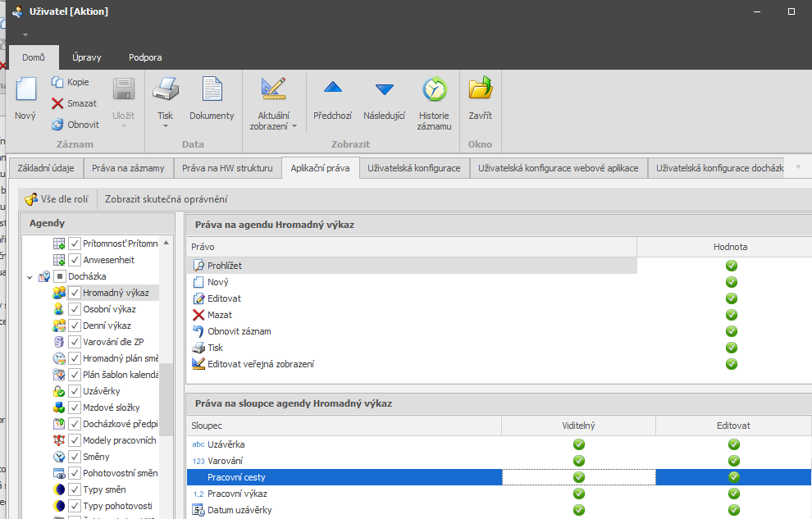Click the Hromadný výkaz people icon in tree
Screen dimensions: 812x519
tap(59, 293)
